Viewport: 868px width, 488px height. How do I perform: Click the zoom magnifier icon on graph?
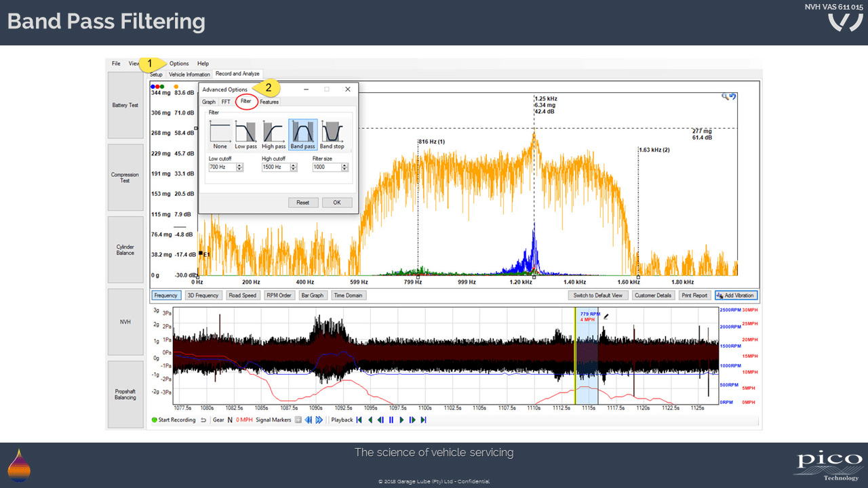pyautogui.click(x=725, y=97)
